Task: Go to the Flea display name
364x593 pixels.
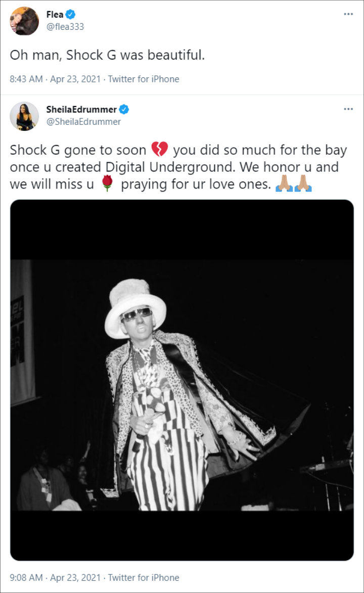Action: [55, 14]
